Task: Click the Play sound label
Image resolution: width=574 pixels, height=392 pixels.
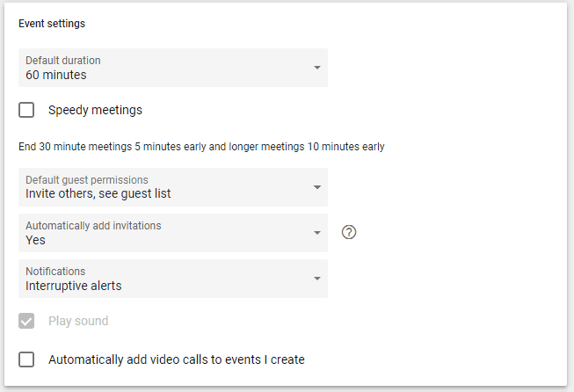Action: click(x=78, y=321)
